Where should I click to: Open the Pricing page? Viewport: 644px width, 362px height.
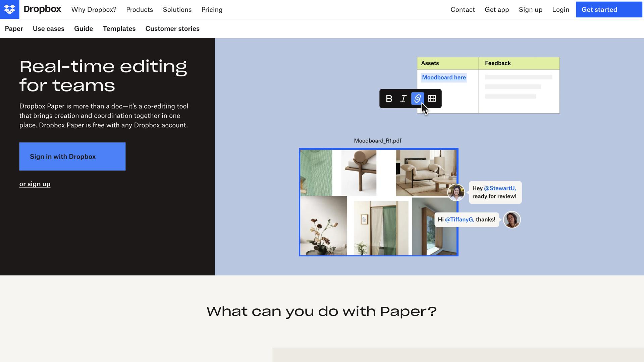tap(212, 9)
